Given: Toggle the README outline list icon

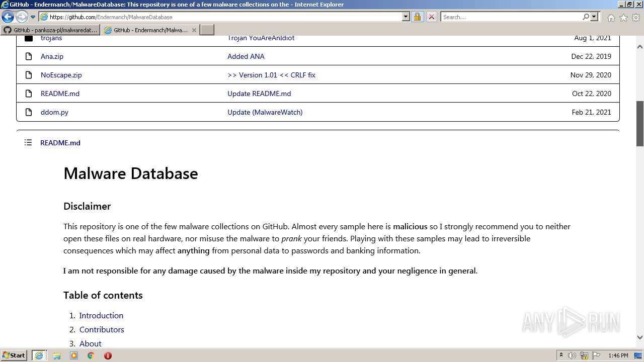Looking at the screenshot, I should [28, 143].
